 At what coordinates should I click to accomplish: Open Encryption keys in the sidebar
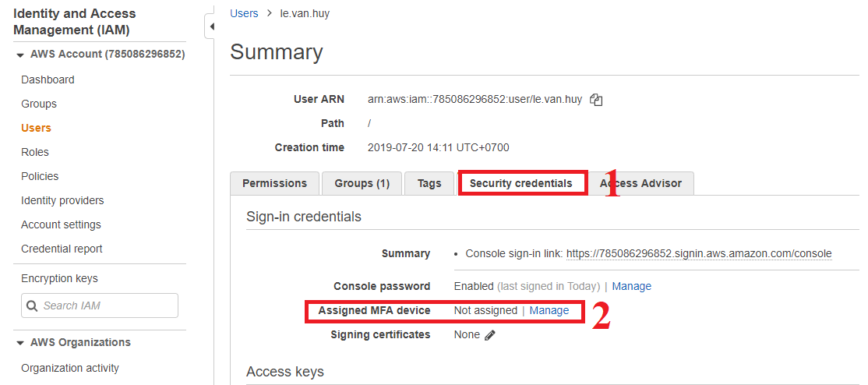coord(59,278)
